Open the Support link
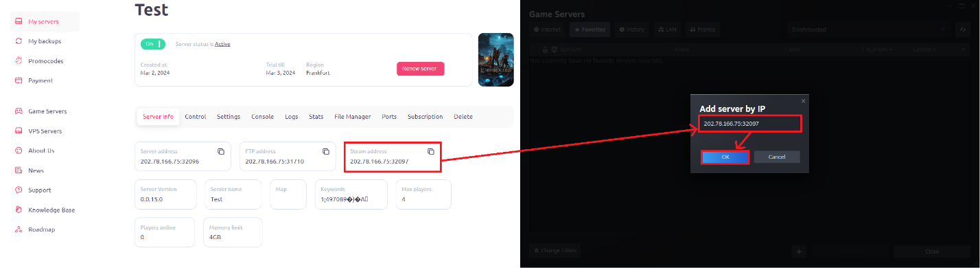 pyautogui.click(x=40, y=190)
